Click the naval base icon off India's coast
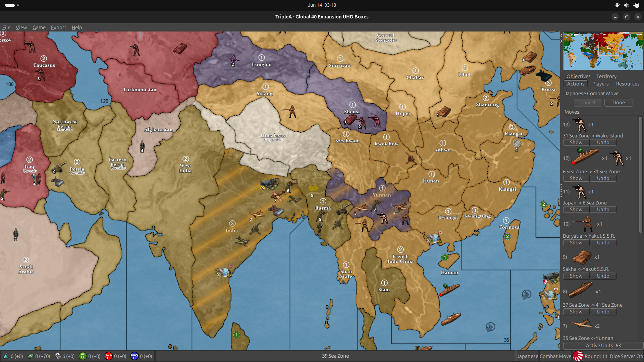This screenshot has width=644, height=362. click(224, 272)
